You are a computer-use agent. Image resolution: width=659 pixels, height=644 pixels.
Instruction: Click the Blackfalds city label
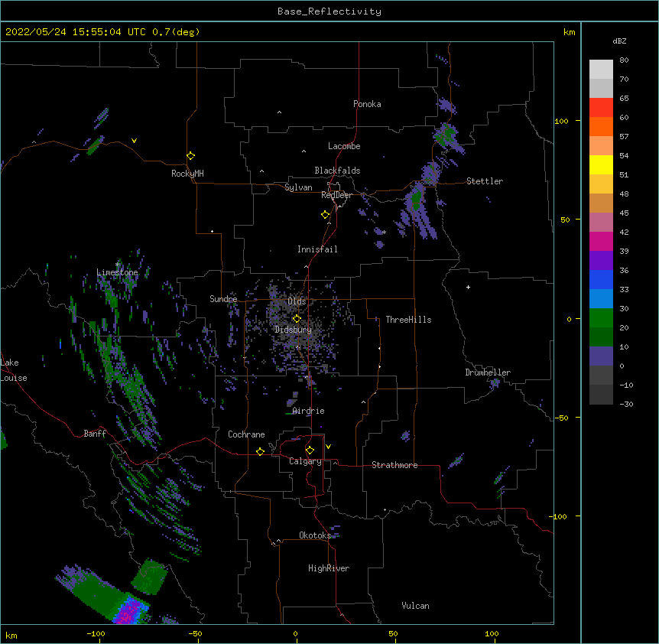pyautogui.click(x=337, y=171)
